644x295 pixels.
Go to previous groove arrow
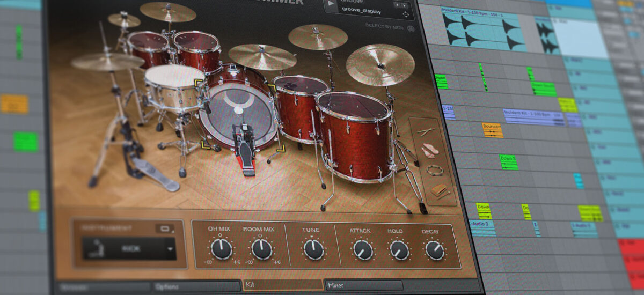[396, 5]
